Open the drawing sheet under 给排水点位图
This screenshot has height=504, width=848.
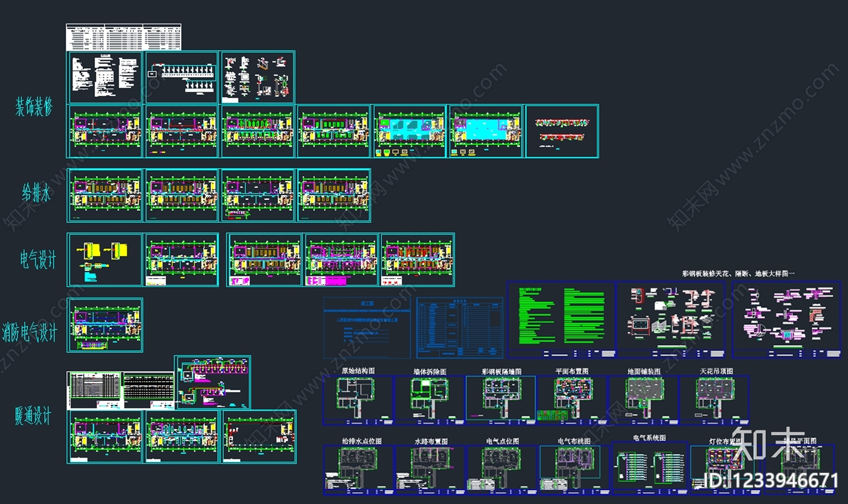click(358, 470)
